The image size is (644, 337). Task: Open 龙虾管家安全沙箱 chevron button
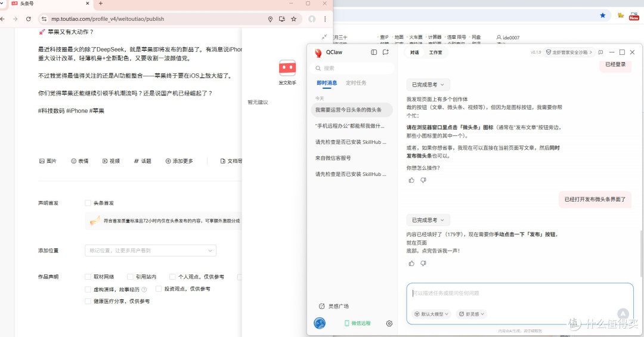(569, 52)
